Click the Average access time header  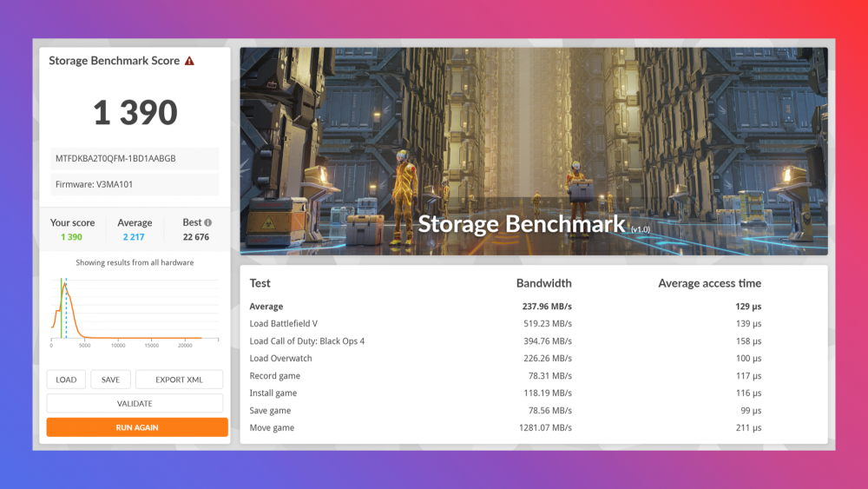point(709,283)
